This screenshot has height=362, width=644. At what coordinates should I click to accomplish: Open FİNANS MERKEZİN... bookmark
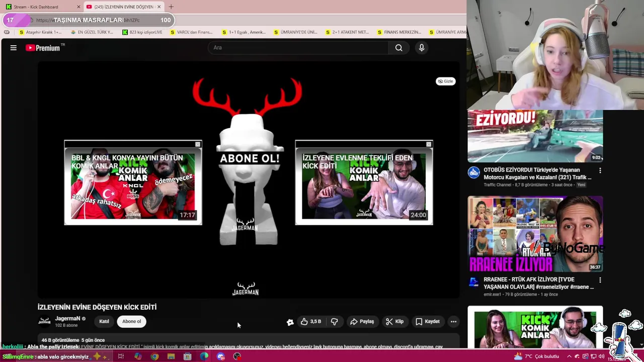click(399, 32)
